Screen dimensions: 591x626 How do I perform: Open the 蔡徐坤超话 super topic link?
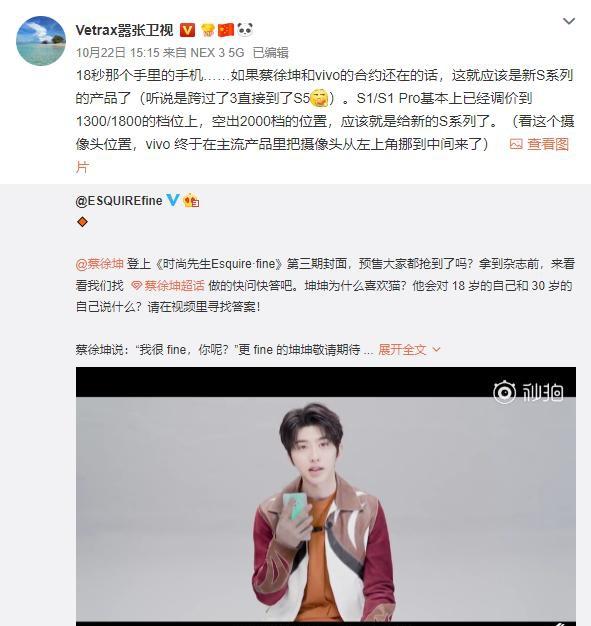point(175,285)
